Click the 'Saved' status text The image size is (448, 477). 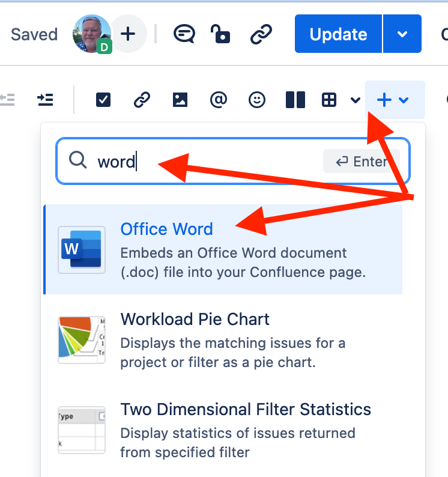[x=34, y=34]
